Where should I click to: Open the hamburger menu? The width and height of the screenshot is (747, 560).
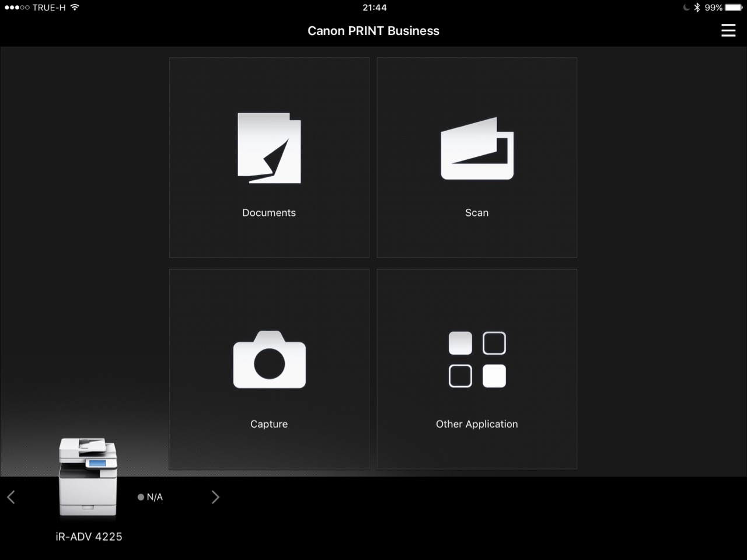point(728,30)
